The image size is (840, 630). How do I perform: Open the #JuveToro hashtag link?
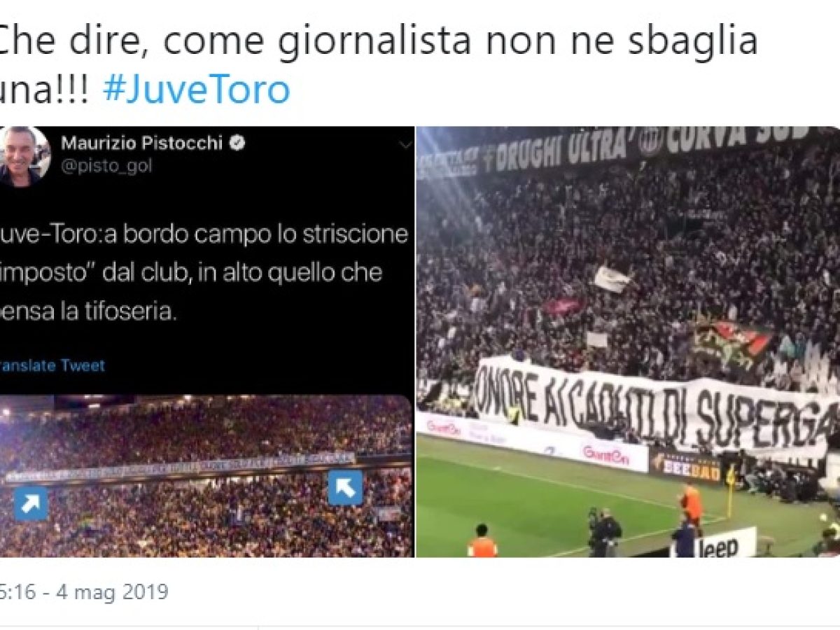(196, 91)
